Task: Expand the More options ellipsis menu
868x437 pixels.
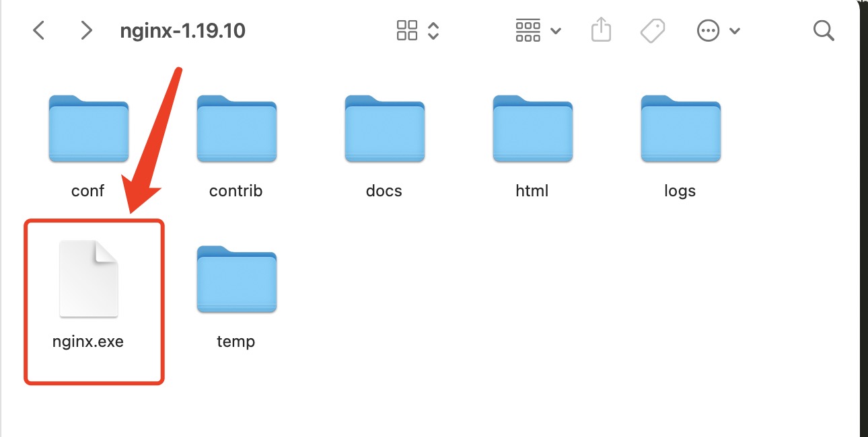Action: [x=709, y=30]
